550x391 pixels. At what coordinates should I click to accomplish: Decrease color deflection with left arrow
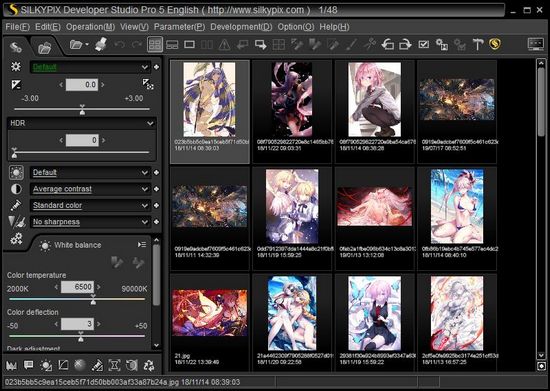pyautogui.click(x=56, y=324)
